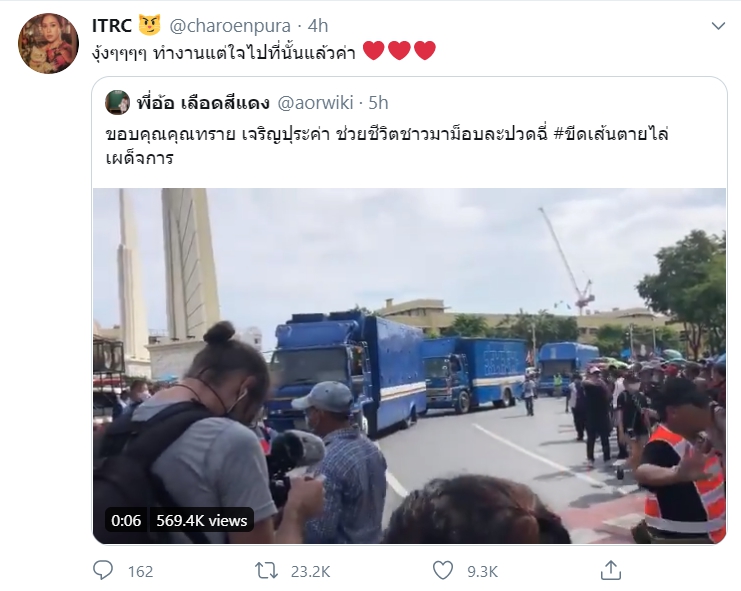The image size is (741, 591).
Task: Click the reply speech bubble icon
Action: point(103,570)
